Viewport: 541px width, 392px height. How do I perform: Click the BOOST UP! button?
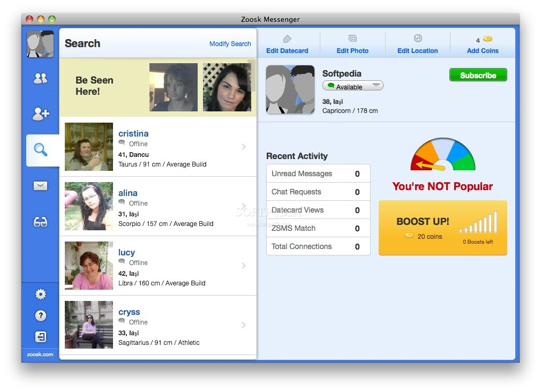(442, 228)
